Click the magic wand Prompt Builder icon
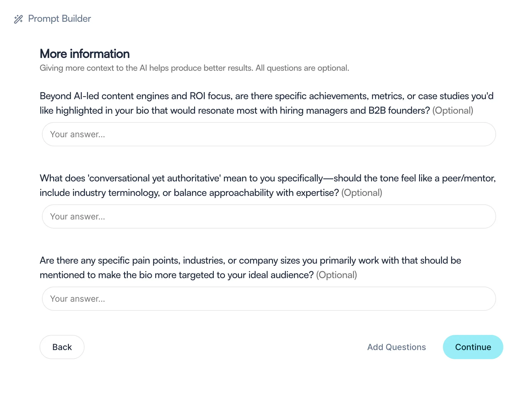 click(x=18, y=19)
